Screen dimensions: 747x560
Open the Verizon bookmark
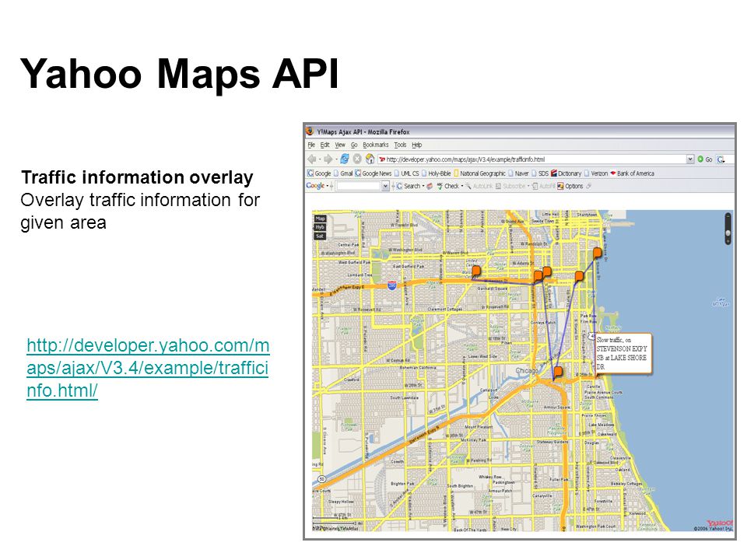tap(595, 173)
